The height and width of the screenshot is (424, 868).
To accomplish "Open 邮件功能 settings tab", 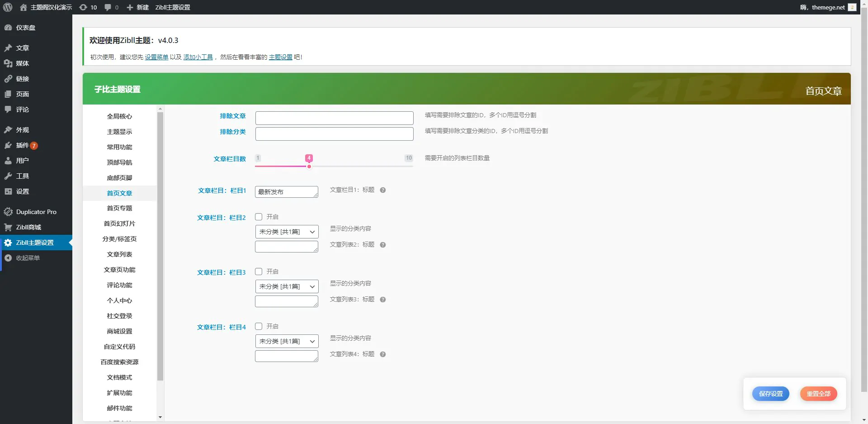I will click(119, 408).
